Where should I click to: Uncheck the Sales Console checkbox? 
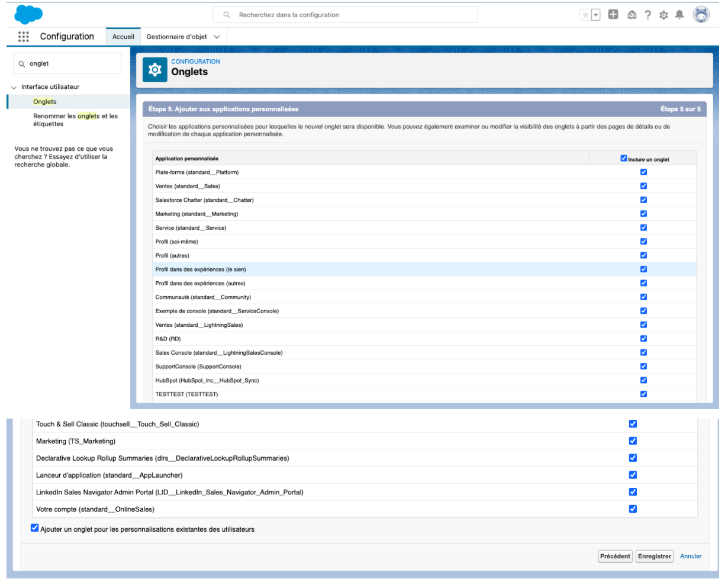tap(643, 352)
